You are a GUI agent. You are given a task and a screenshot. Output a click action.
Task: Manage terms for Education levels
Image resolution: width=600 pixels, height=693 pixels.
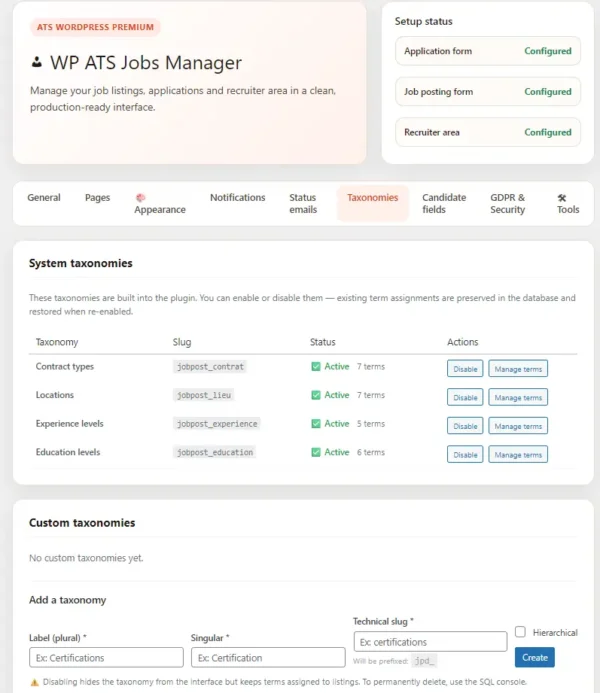pos(518,454)
